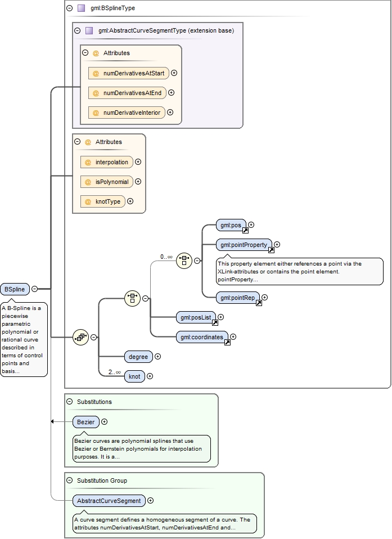Click the sequence compositor icon next to BSpline
Screen dimensions: 392x539
coord(80,337)
